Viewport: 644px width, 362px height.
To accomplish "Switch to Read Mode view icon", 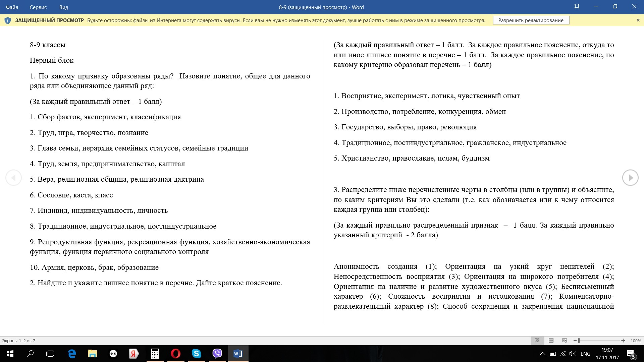I will click(x=537, y=341).
